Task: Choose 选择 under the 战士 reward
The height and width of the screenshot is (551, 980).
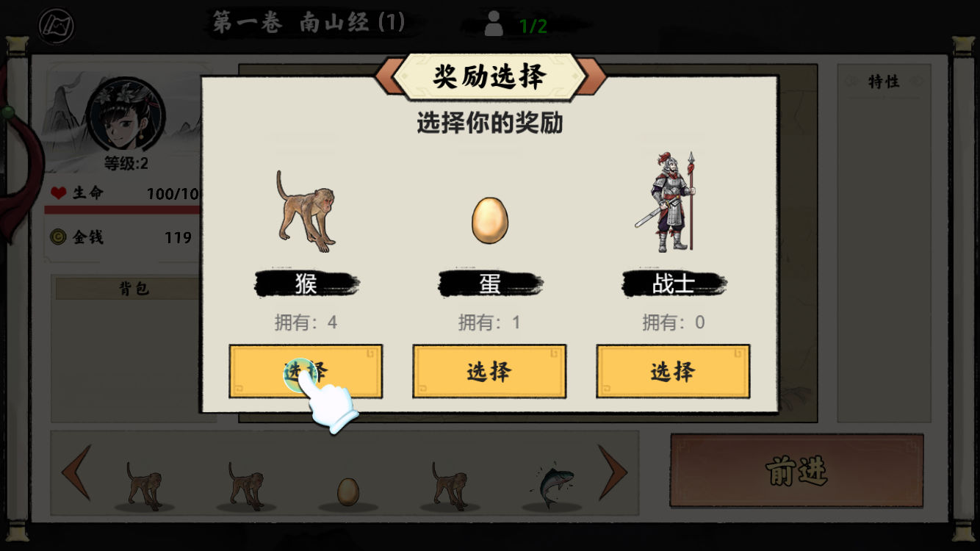Action: coord(673,371)
